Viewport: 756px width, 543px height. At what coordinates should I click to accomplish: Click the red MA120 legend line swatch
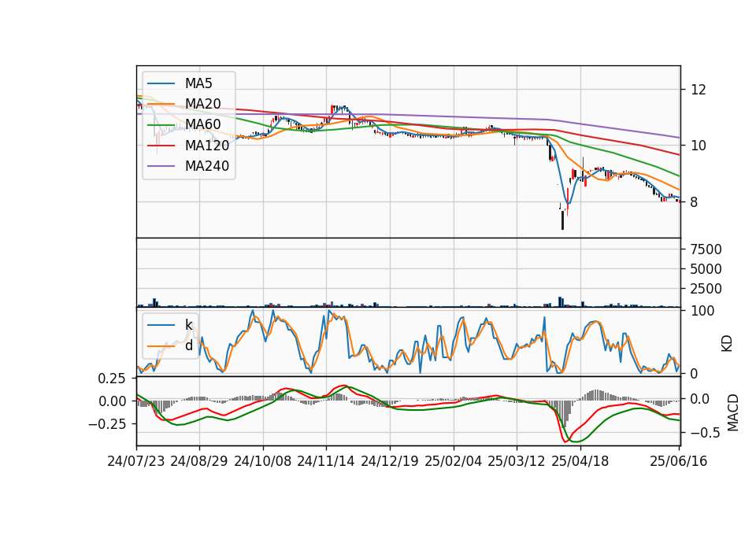[161, 145]
